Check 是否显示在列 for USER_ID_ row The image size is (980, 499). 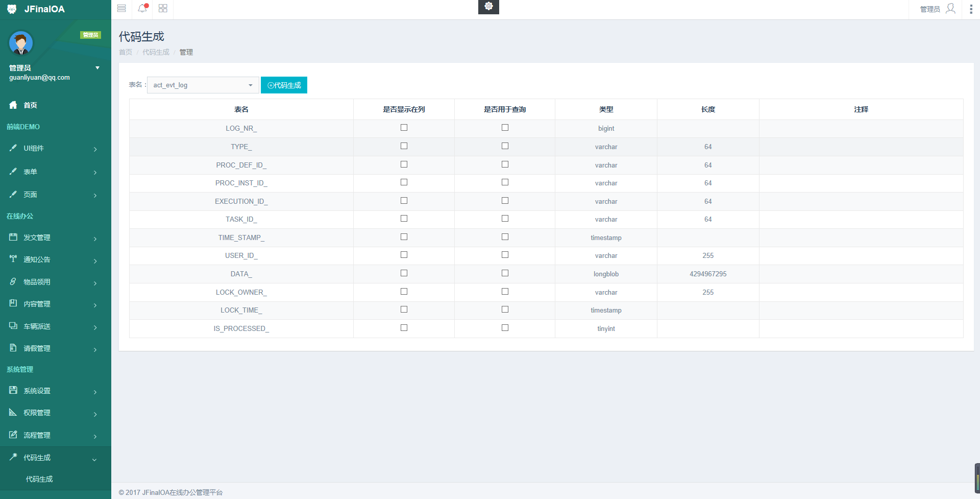pos(404,255)
